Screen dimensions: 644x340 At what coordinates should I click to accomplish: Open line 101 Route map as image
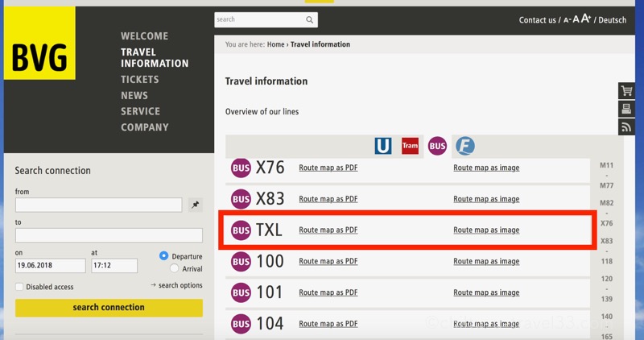(x=486, y=292)
